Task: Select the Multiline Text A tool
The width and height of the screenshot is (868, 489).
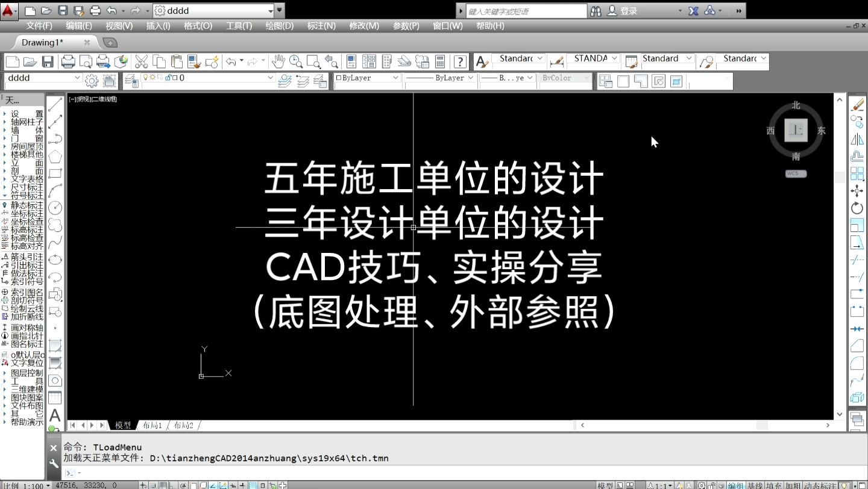Action: 55,416
